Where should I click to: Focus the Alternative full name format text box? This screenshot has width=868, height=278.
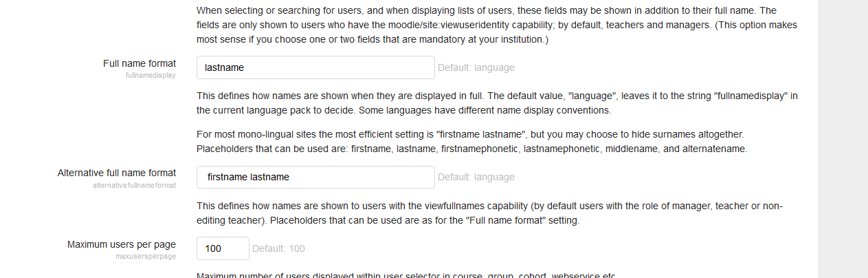pos(315,177)
